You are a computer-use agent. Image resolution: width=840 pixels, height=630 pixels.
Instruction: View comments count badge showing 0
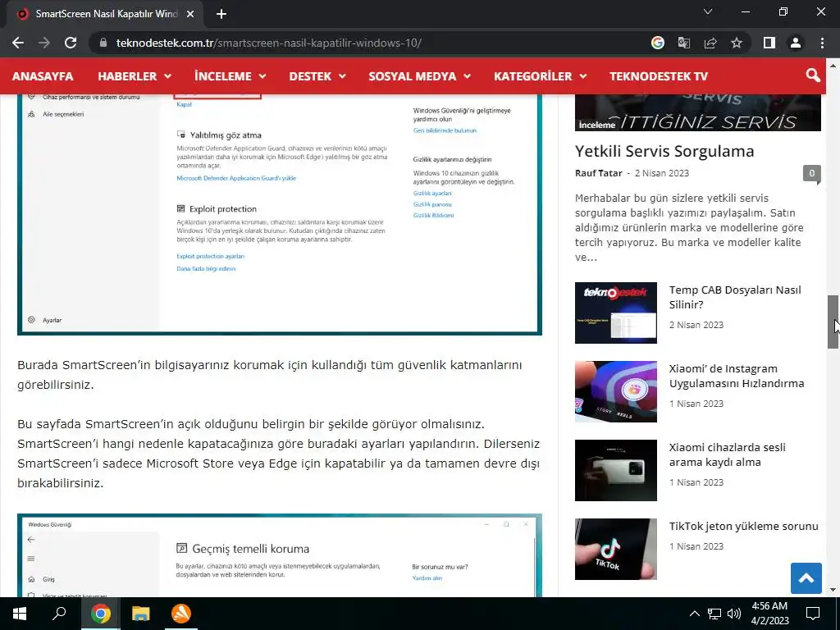pos(811,174)
